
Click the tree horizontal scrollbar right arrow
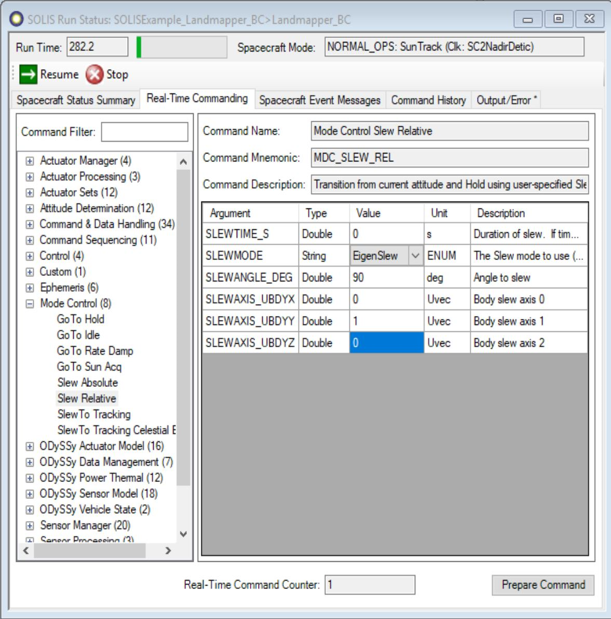pos(167,550)
